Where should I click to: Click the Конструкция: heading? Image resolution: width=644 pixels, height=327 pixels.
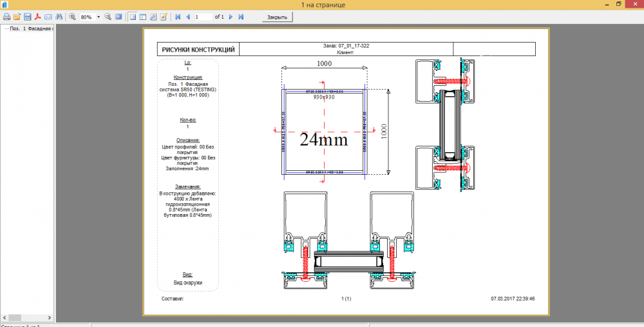(x=187, y=77)
